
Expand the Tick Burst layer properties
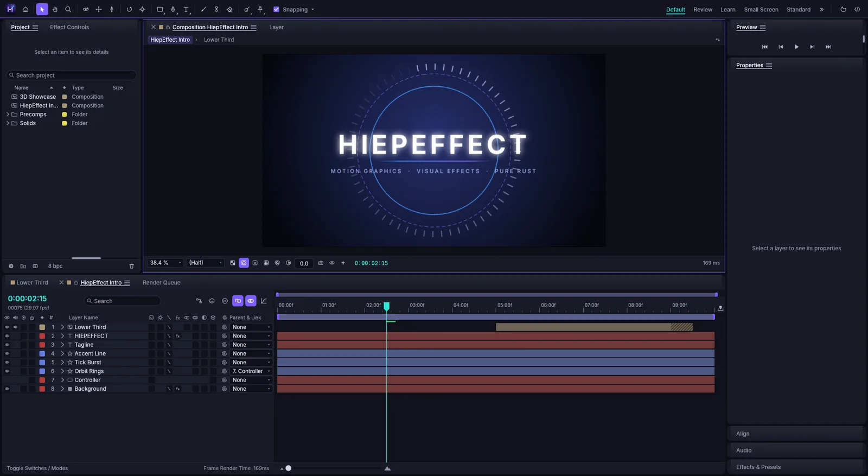(62, 363)
